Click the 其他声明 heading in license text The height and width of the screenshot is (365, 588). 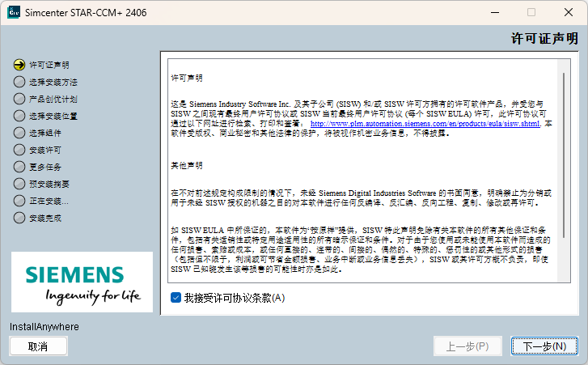click(187, 165)
